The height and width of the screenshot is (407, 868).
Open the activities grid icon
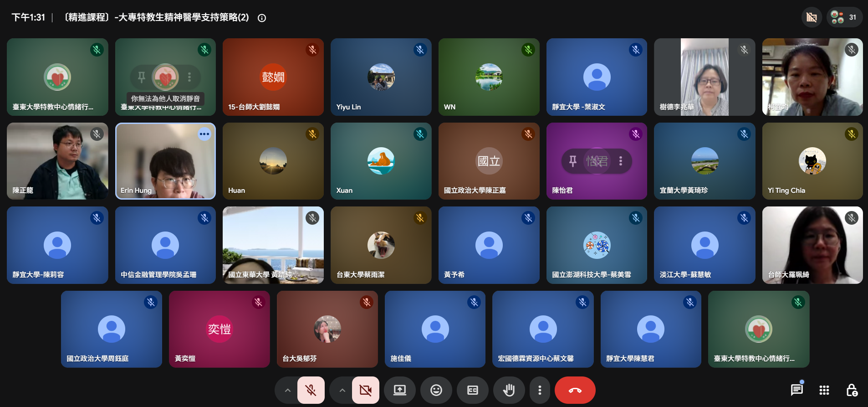tap(824, 390)
